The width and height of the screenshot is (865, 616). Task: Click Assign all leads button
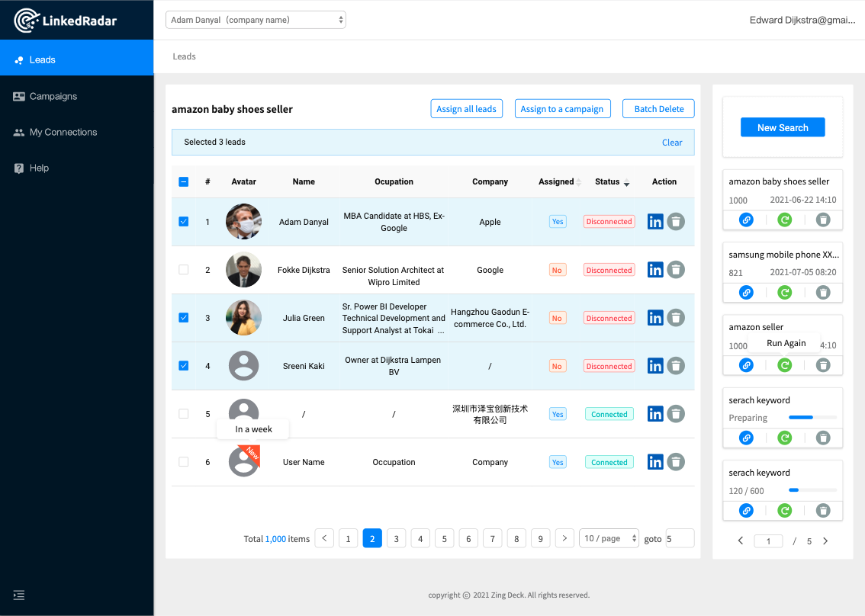(466, 109)
